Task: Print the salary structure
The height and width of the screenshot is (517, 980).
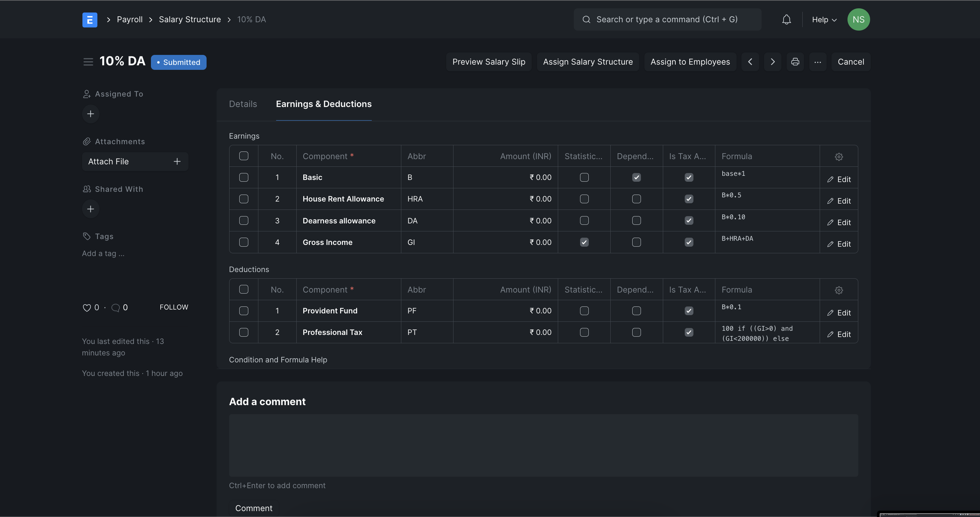Action: click(x=795, y=61)
